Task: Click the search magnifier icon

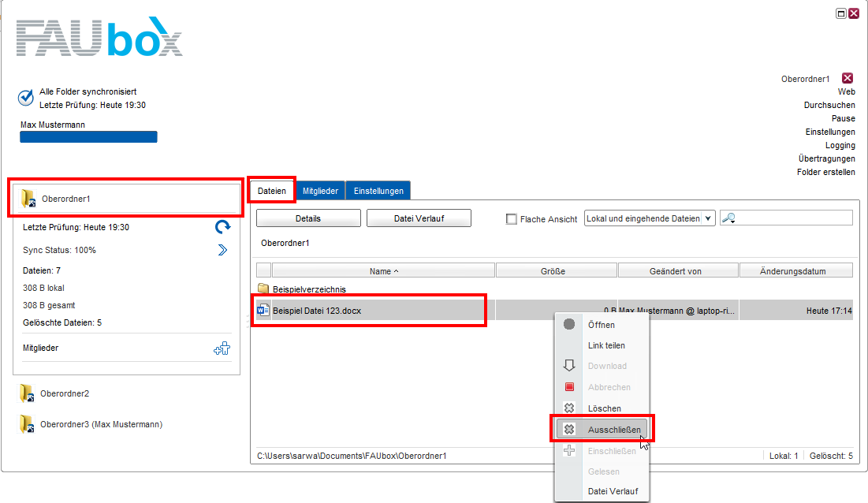Action: [728, 218]
